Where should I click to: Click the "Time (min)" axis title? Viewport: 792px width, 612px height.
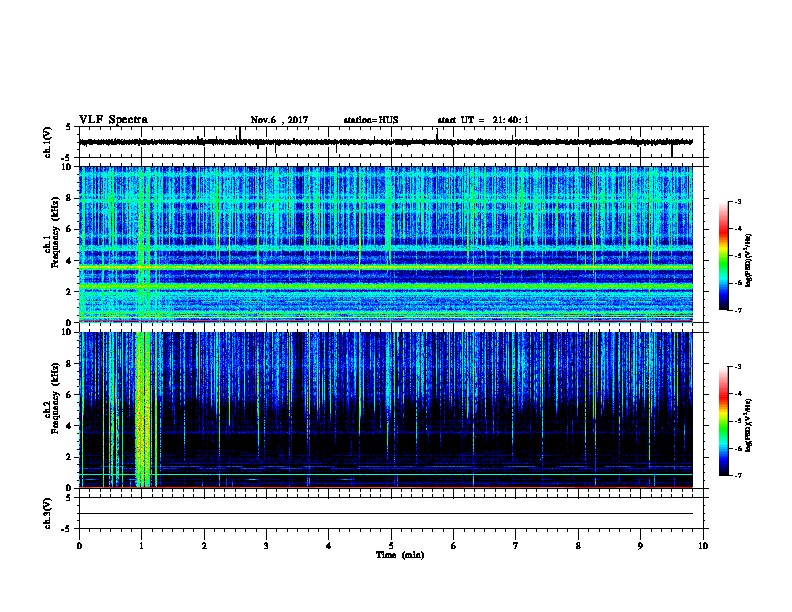[400, 555]
